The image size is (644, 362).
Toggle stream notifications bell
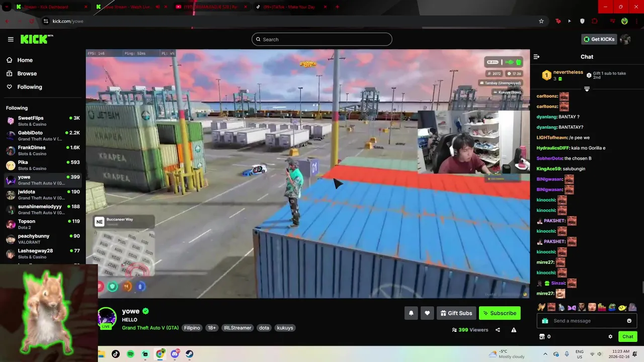point(411,313)
